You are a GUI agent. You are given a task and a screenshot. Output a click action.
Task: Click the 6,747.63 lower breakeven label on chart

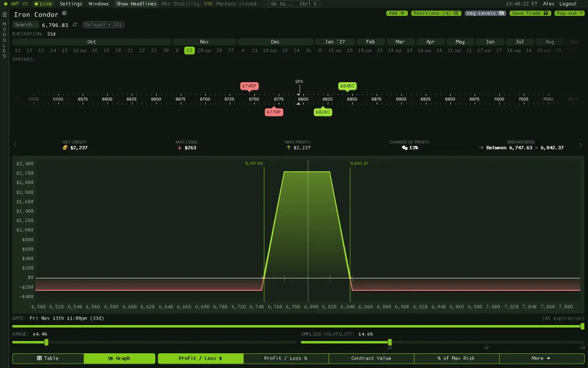pyautogui.click(x=254, y=163)
